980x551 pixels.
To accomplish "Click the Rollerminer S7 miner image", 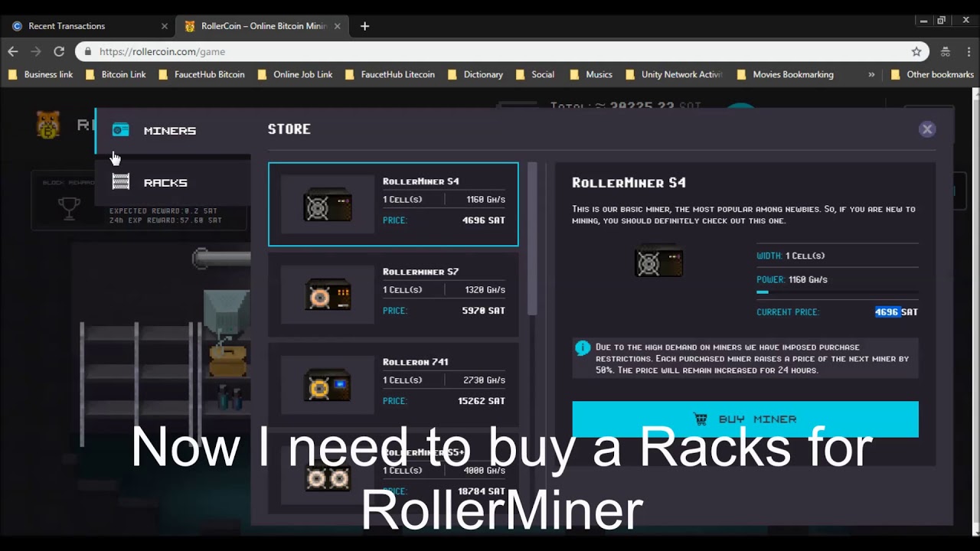I will 328,295.
